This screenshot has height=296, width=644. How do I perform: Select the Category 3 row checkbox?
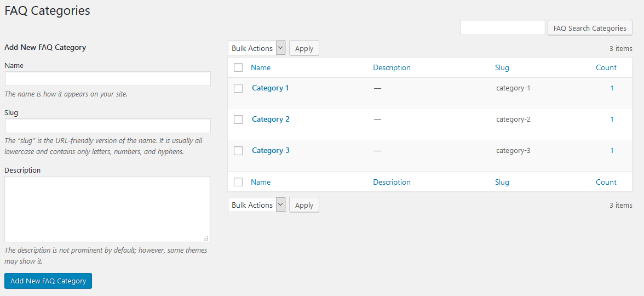pos(238,151)
